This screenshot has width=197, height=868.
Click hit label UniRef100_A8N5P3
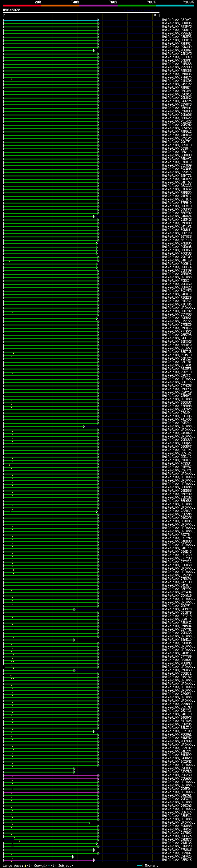pyautogui.click(x=177, y=37)
